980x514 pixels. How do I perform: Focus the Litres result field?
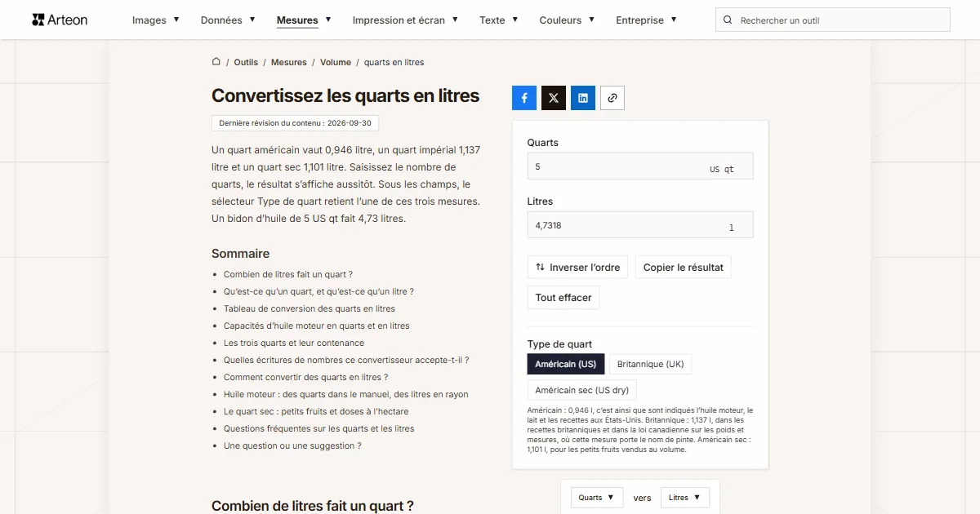(x=640, y=225)
